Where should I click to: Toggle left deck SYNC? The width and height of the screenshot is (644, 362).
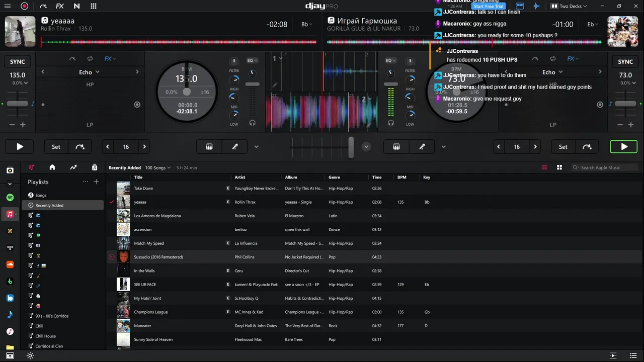(18, 62)
